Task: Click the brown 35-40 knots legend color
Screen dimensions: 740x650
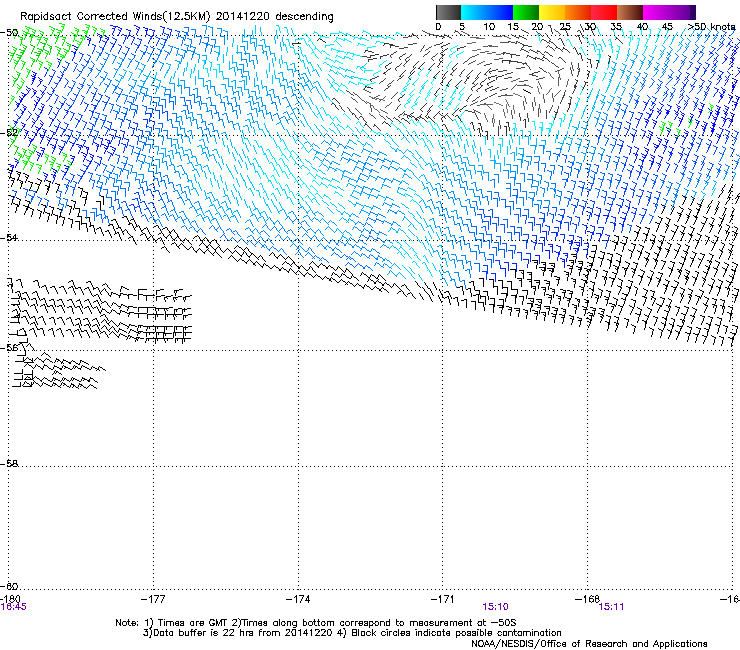Action: 630,12
